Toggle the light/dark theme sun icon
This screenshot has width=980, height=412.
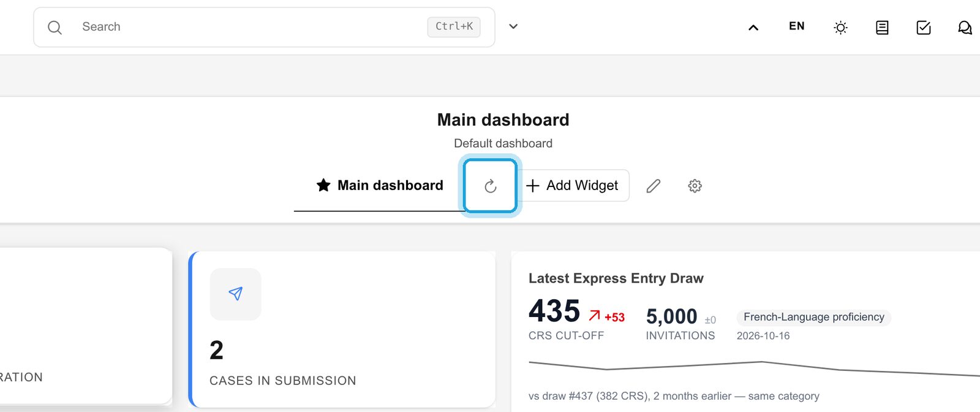(840, 28)
